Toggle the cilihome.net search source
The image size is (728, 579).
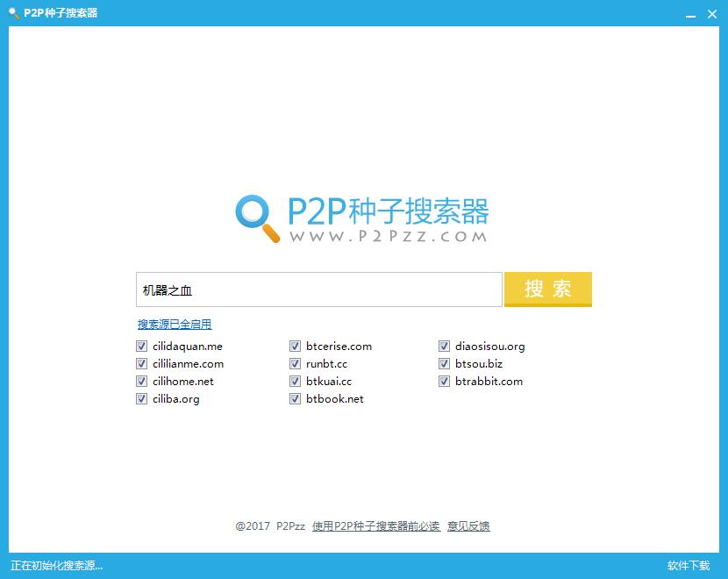pos(141,381)
